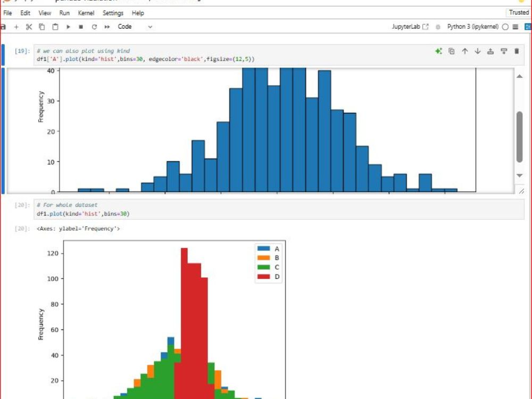532x399 pixels.
Task: Click the <Axes: ylabel='Frequency'> output text
Action: pyautogui.click(x=78, y=229)
